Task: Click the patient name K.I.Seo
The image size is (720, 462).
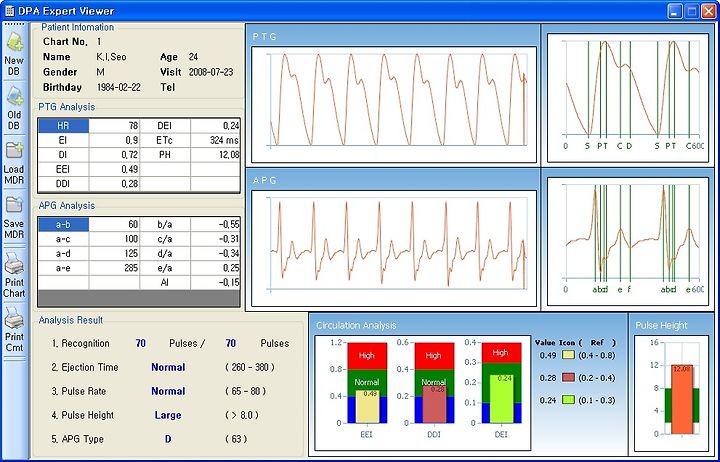Action: pos(111,57)
